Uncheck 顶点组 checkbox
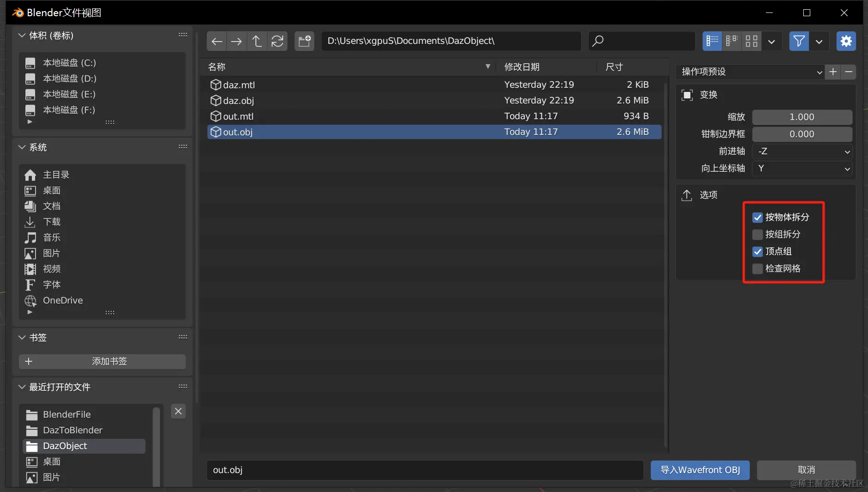Screen dimensions: 868x492 click(x=758, y=251)
